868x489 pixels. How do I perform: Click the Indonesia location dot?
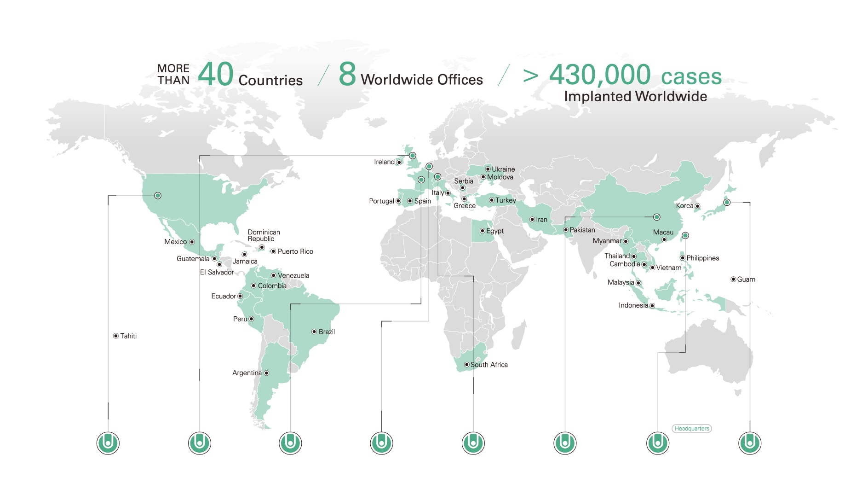click(652, 306)
